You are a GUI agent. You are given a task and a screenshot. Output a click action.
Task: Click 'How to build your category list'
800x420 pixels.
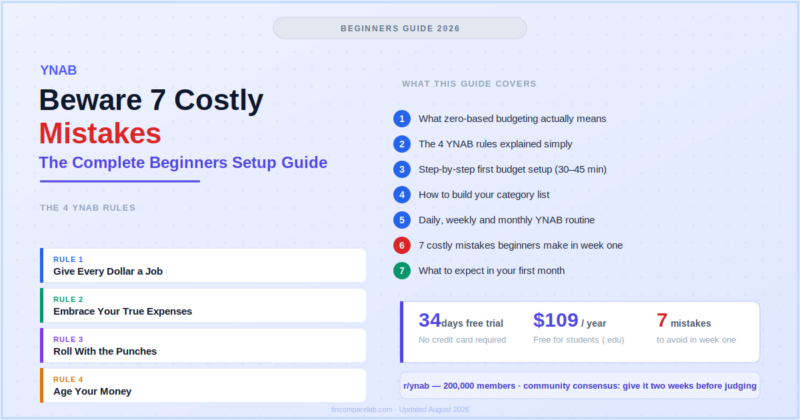[x=484, y=194]
